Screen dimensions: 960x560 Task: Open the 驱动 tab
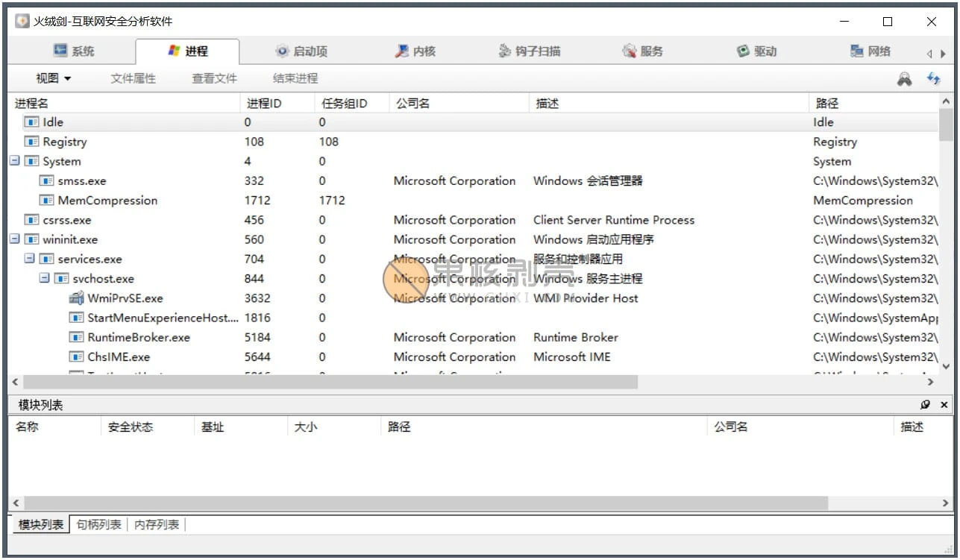point(756,51)
